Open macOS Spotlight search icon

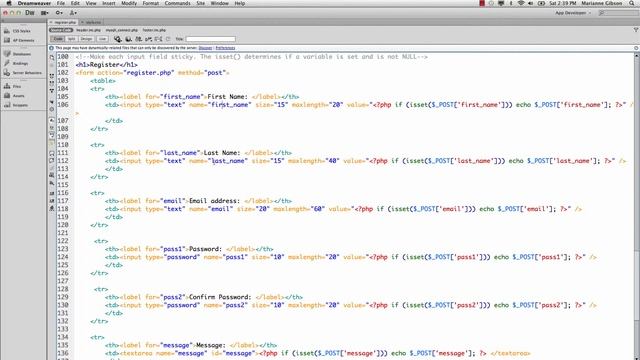pos(632,3)
